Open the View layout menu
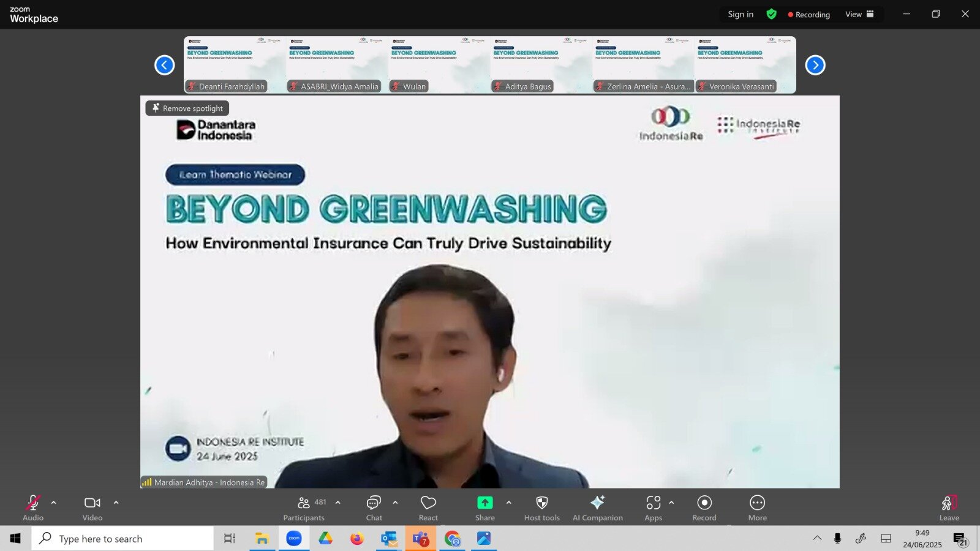 click(859, 14)
